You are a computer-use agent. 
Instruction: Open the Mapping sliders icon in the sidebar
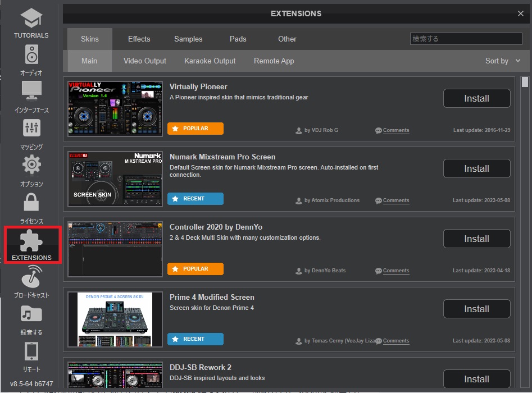31,128
